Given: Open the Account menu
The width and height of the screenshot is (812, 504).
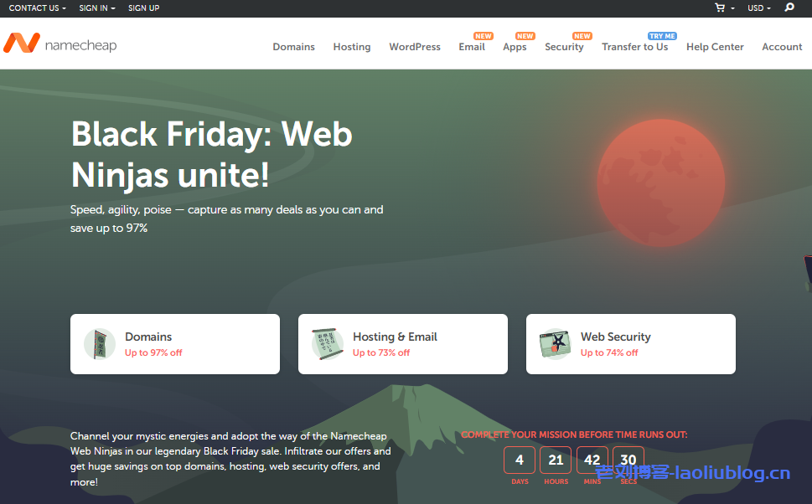Looking at the screenshot, I should 782,47.
